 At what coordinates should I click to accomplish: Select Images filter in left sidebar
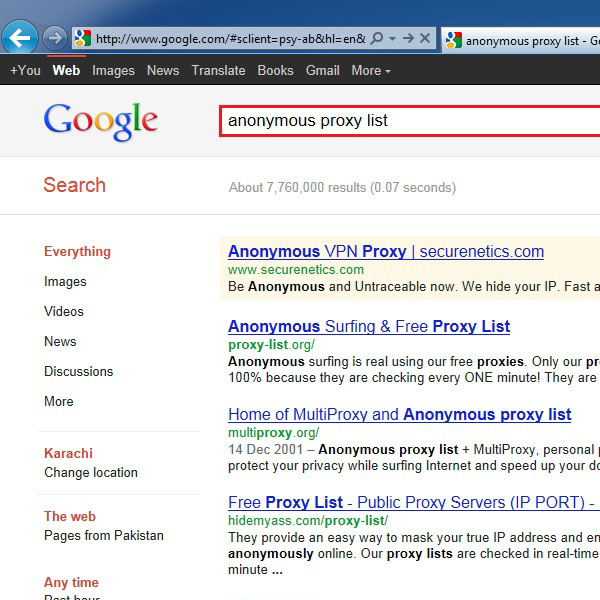(x=65, y=282)
